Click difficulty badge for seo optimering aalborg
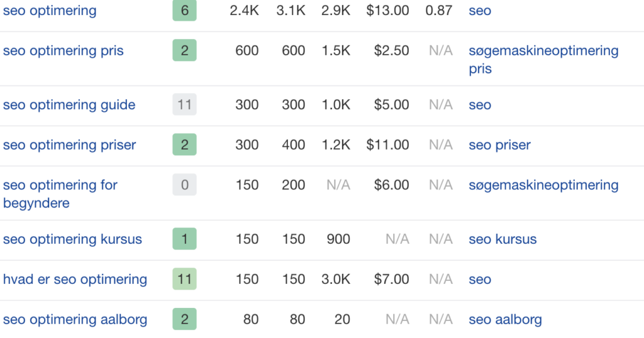Viewport: 644px width, 338px height. tap(184, 320)
